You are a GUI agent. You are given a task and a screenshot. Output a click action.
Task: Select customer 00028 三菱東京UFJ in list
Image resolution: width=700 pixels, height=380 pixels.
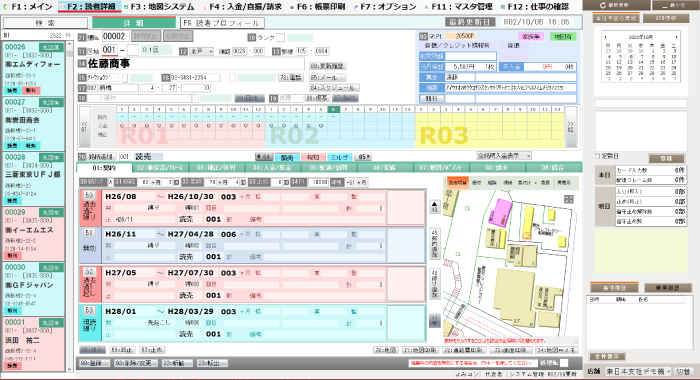[x=33, y=179]
